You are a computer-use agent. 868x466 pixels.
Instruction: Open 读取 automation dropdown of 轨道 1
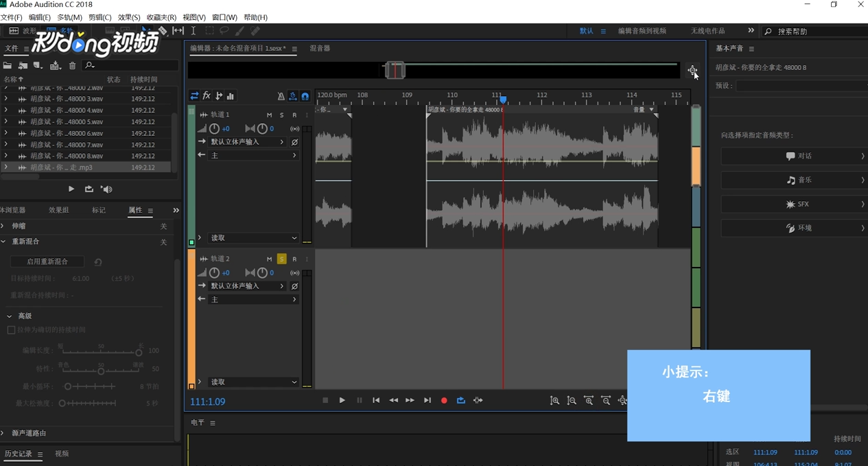click(x=254, y=238)
